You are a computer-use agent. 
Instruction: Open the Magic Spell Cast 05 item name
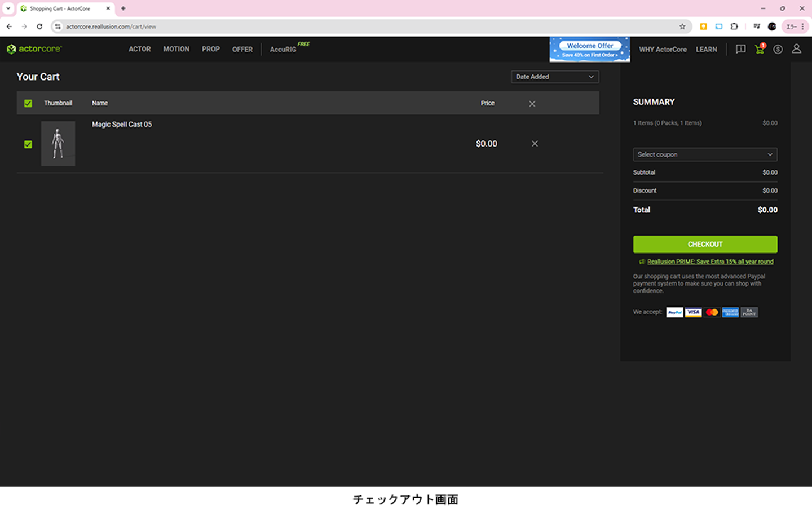tap(122, 125)
